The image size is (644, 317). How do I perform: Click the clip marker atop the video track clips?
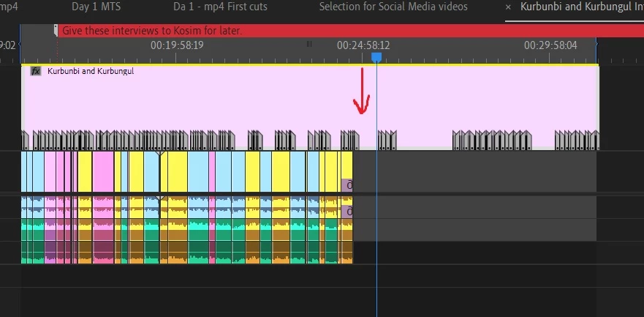(x=160, y=153)
